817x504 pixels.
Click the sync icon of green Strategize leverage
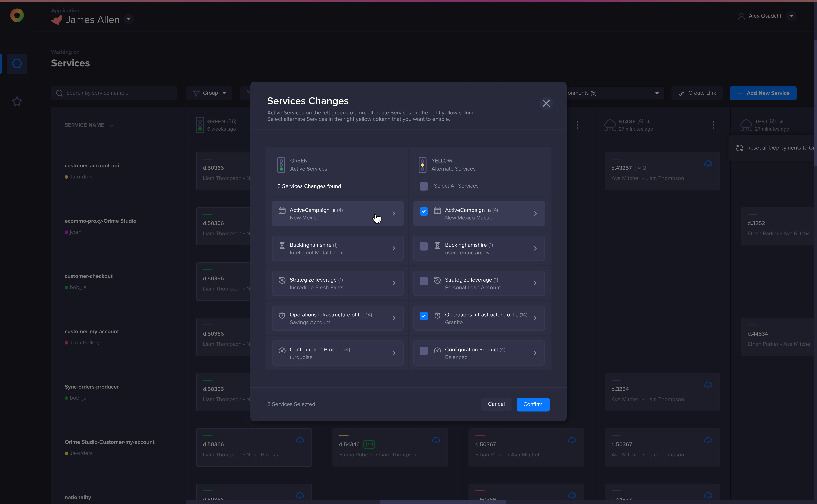[x=282, y=280]
